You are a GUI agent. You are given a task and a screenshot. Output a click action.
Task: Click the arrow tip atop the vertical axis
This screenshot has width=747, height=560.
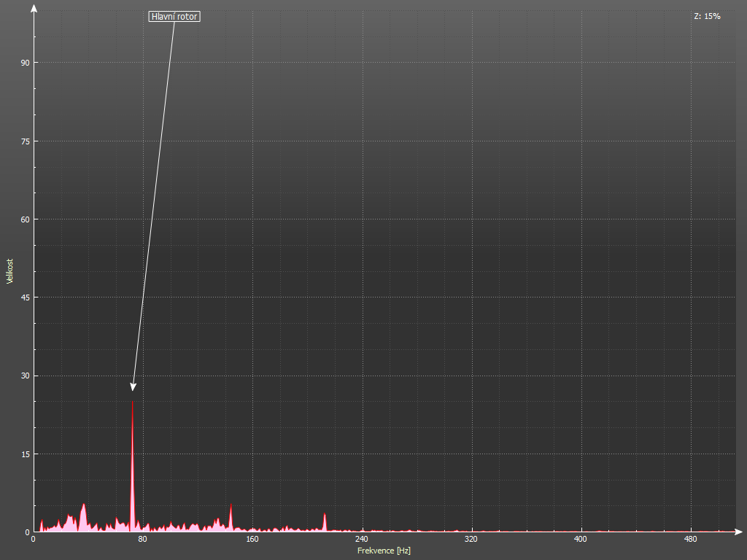point(34,7)
